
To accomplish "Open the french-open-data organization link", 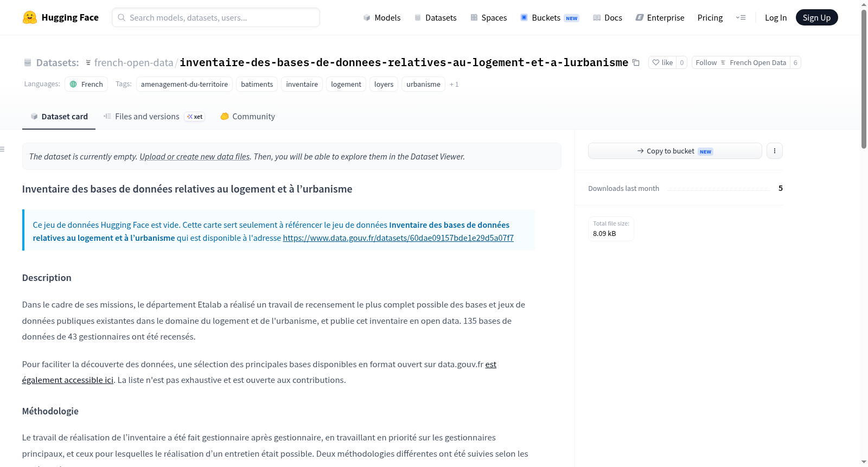I will (133, 62).
